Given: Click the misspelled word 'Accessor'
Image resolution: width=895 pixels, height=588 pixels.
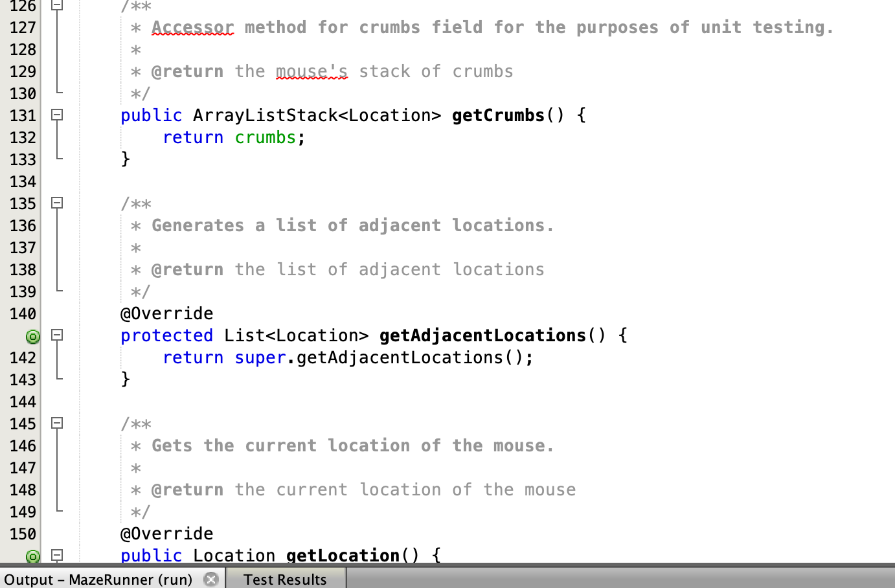Looking at the screenshot, I should [192, 28].
